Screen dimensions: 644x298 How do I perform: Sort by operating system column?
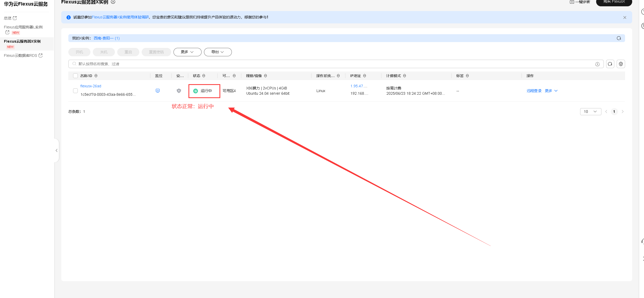338,76
